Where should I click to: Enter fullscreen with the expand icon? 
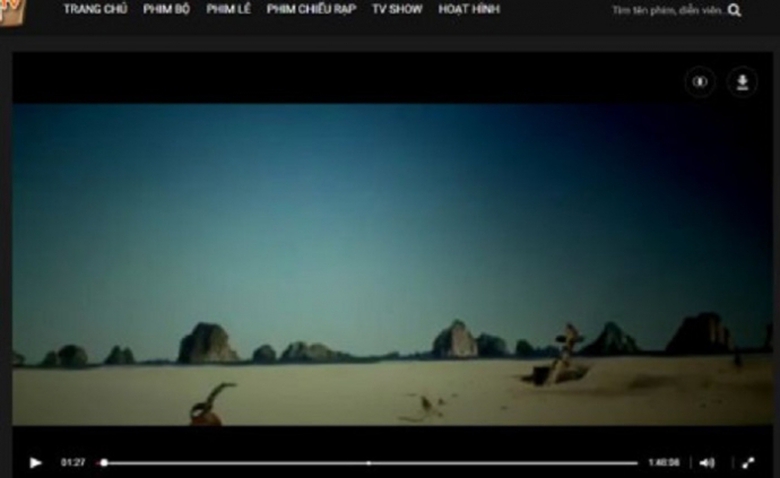[x=747, y=463]
